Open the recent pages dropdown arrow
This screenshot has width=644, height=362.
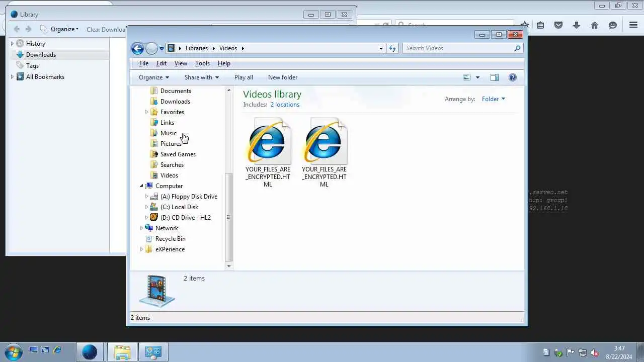pos(162,49)
